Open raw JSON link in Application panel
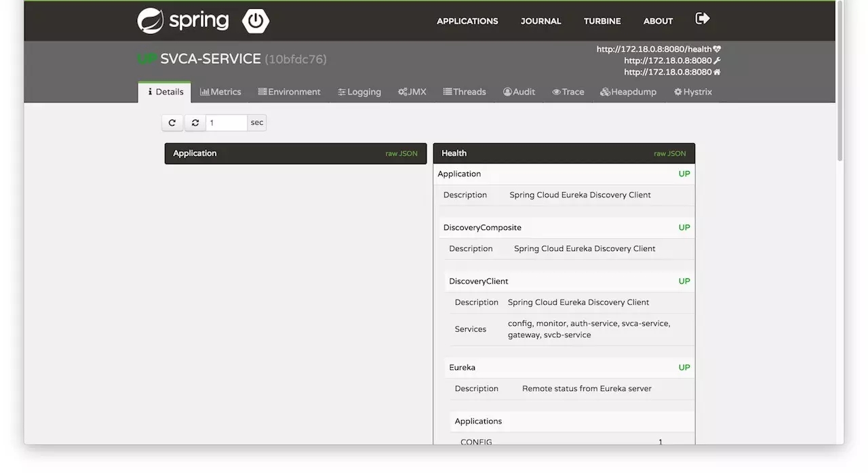Image resolution: width=868 pixels, height=473 pixels. [x=401, y=153]
